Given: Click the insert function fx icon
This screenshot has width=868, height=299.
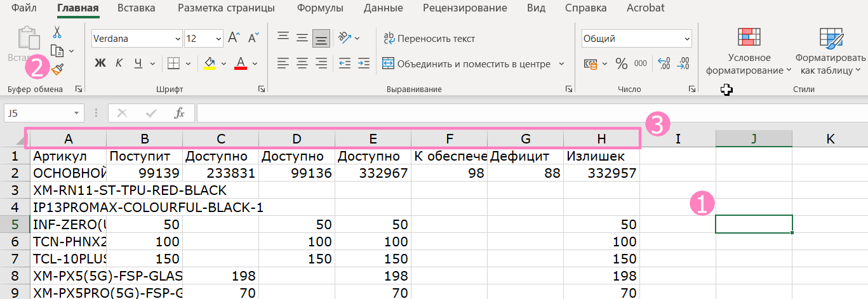Looking at the screenshot, I should (x=179, y=113).
